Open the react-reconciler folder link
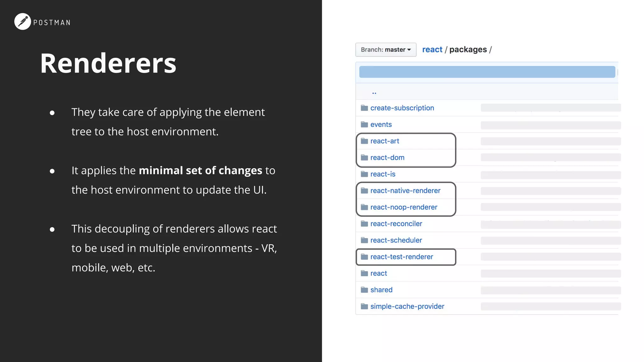The image size is (644, 362). tap(396, 224)
